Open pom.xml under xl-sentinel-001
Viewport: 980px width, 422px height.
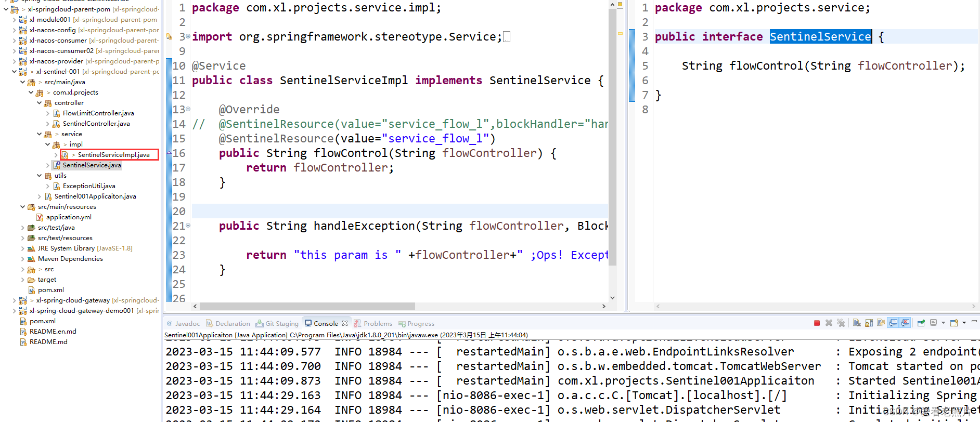[x=51, y=290]
